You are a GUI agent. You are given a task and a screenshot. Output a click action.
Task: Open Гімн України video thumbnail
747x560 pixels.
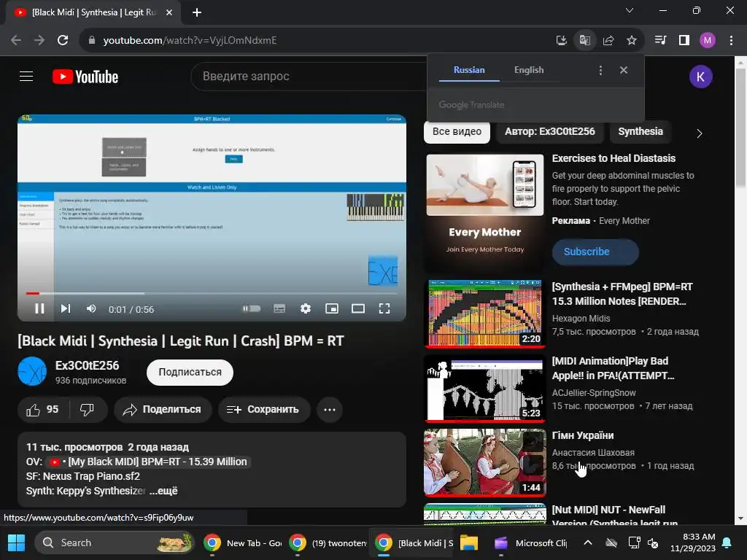484,462
